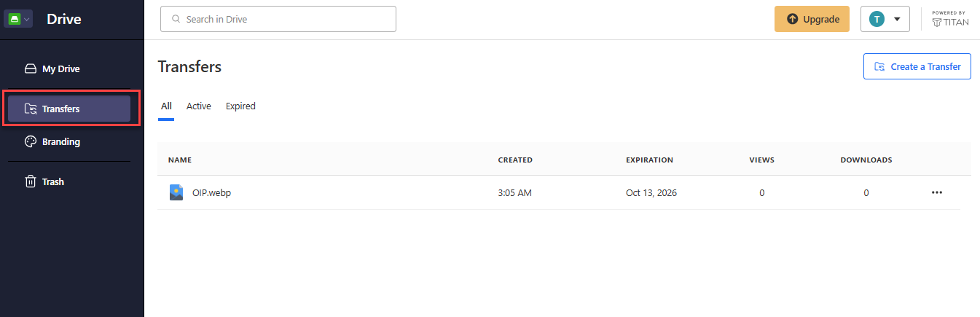Switch to the Active tab

point(199,106)
